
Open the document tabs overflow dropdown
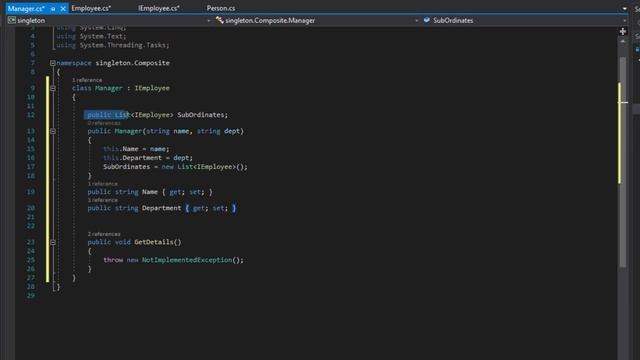tap(624, 9)
